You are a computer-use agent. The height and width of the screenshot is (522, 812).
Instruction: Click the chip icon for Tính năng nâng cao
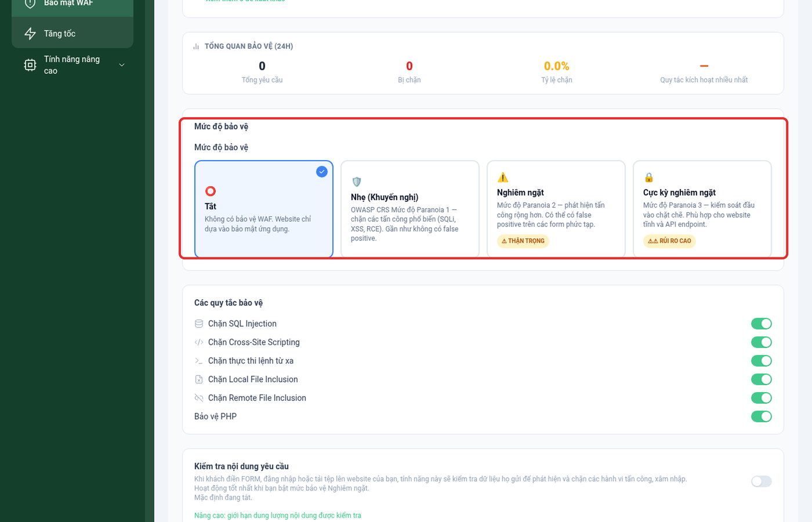30,65
